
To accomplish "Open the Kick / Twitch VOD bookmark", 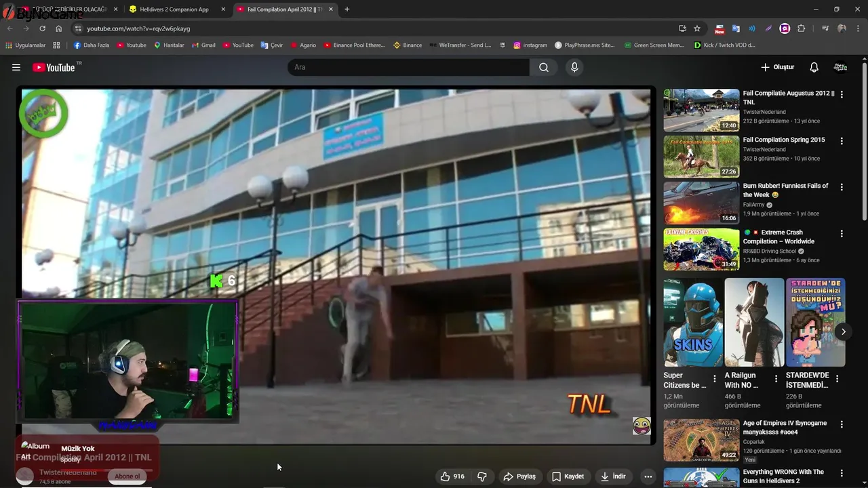I will click(725, 45).
